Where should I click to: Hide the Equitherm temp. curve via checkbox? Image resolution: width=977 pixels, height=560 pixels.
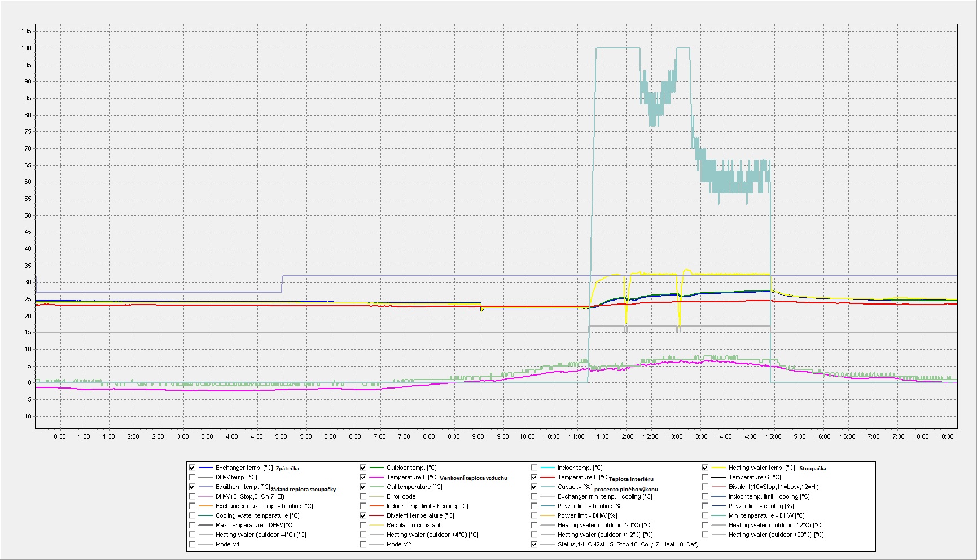tap(192, 487)
